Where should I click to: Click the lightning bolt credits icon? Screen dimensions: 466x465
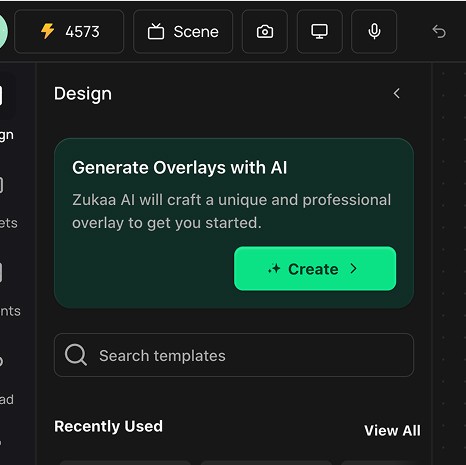47,31
